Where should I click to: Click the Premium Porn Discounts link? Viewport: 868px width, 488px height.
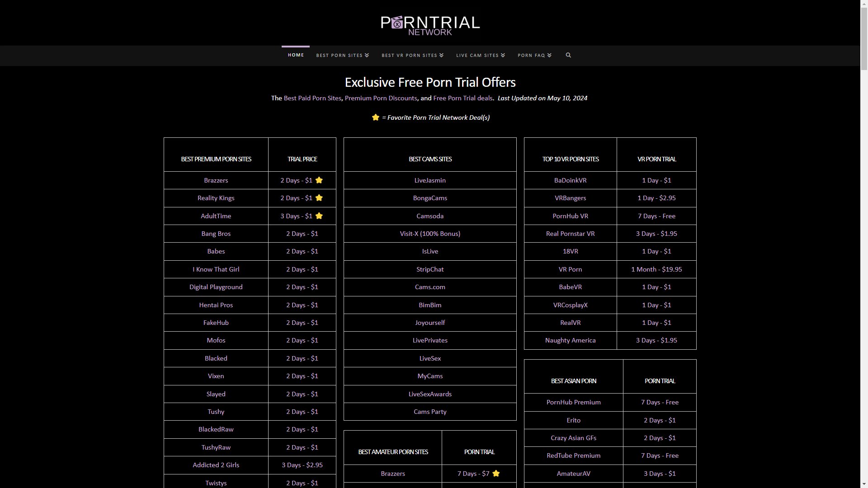point(381,98)
